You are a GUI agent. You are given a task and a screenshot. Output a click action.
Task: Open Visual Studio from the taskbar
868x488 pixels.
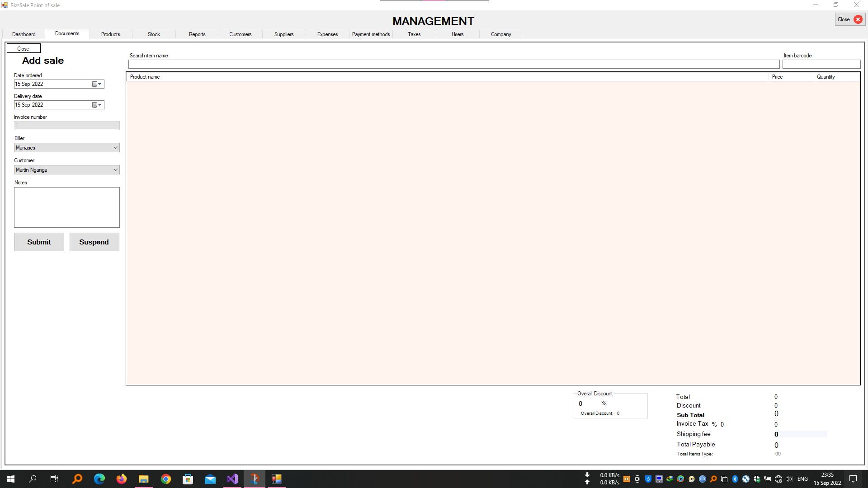(232, 479)
